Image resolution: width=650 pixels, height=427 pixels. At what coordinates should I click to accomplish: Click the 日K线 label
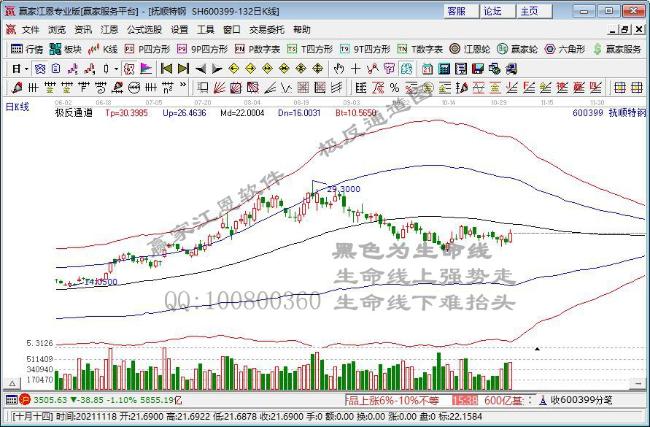17,107
